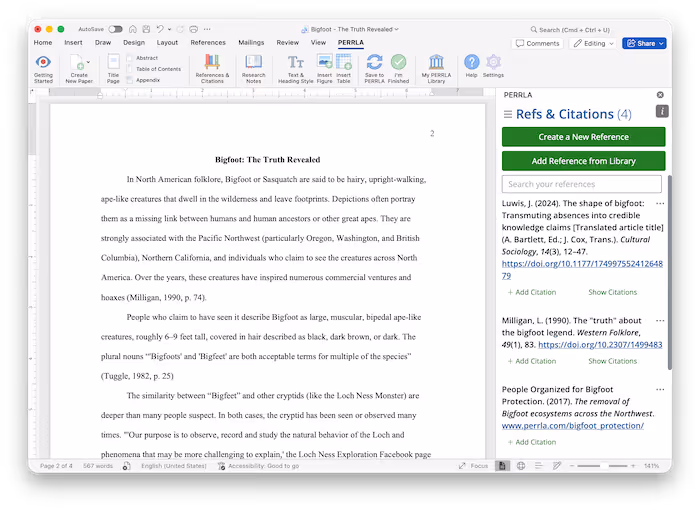The image size is (700, 510).
Task: Click the PERRLA pane vertical scrollbar
Action: point(670,272)
